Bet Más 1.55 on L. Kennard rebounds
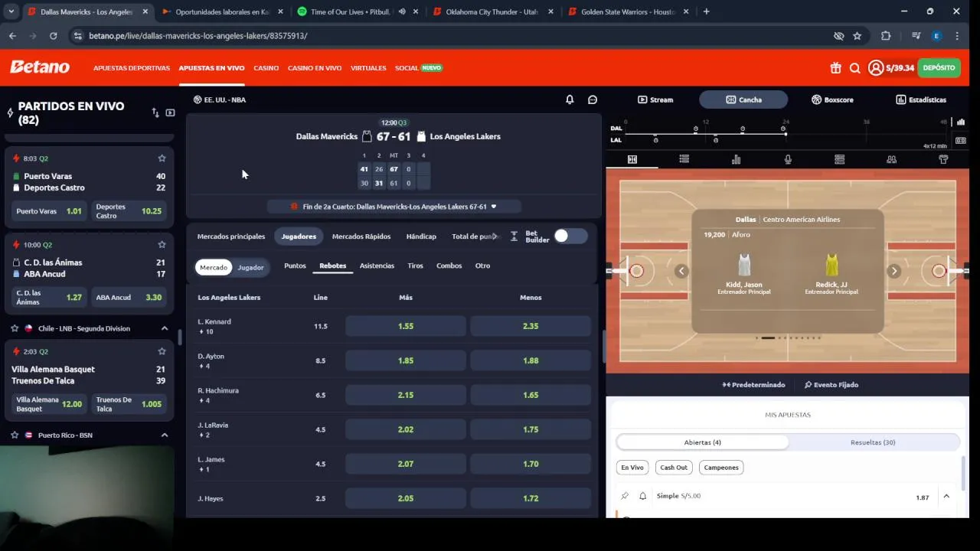980x551 pixels. [406, 326]
